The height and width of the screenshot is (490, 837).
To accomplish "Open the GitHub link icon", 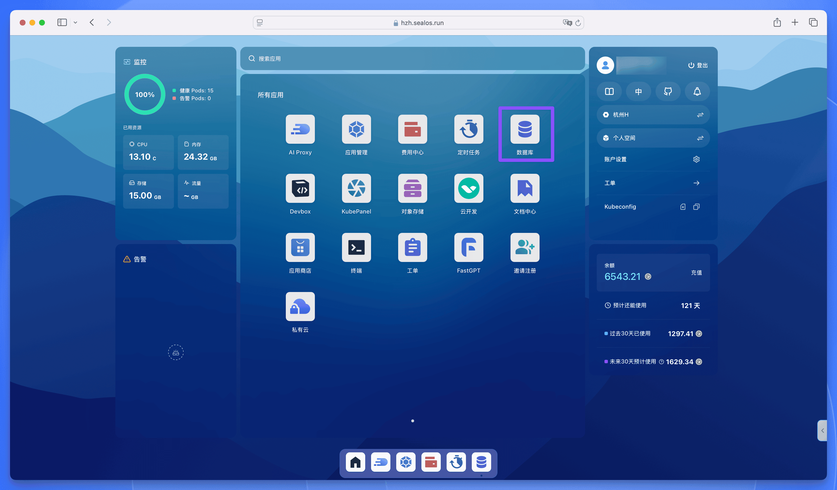I will (668, 91).
